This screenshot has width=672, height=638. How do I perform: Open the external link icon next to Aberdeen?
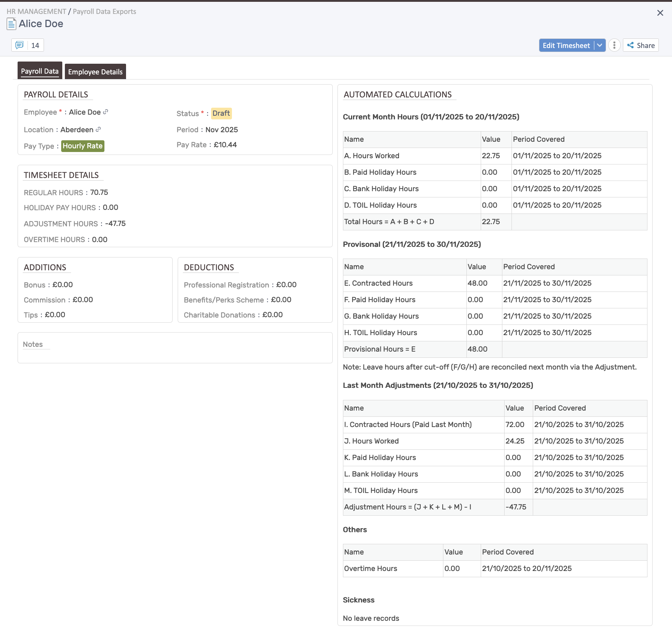click(98, 130)
